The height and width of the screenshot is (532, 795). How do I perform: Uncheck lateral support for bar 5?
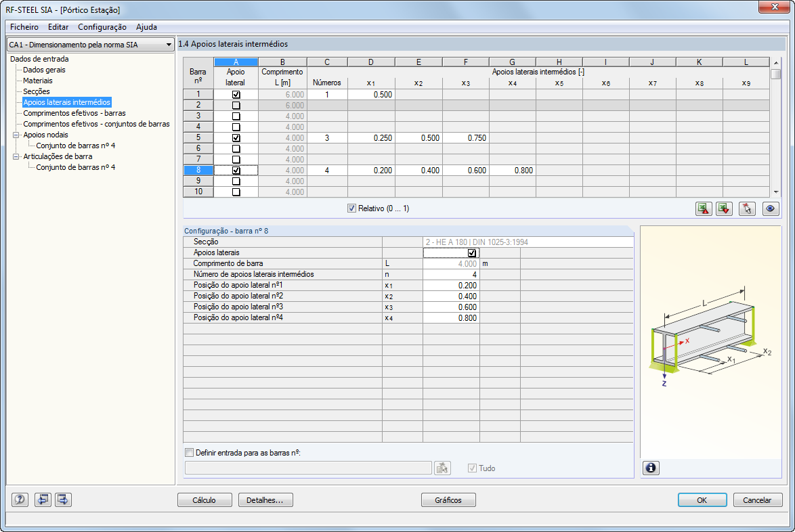[236, 138]
